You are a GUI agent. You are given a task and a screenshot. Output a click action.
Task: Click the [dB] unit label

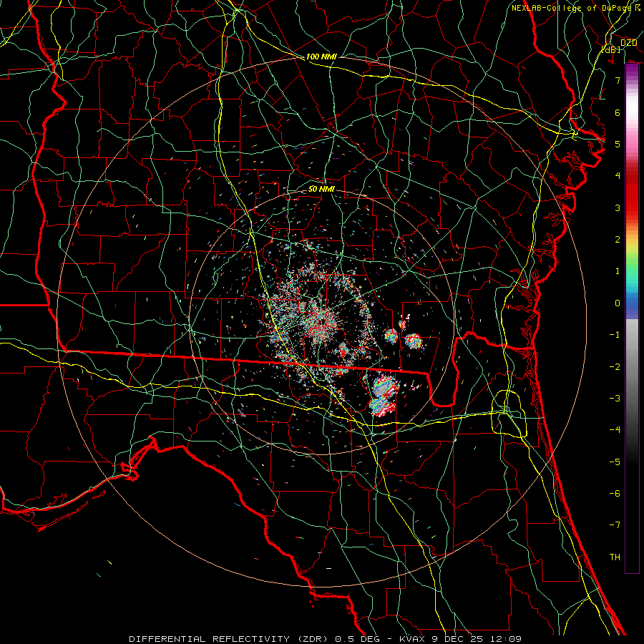(610, 49)
